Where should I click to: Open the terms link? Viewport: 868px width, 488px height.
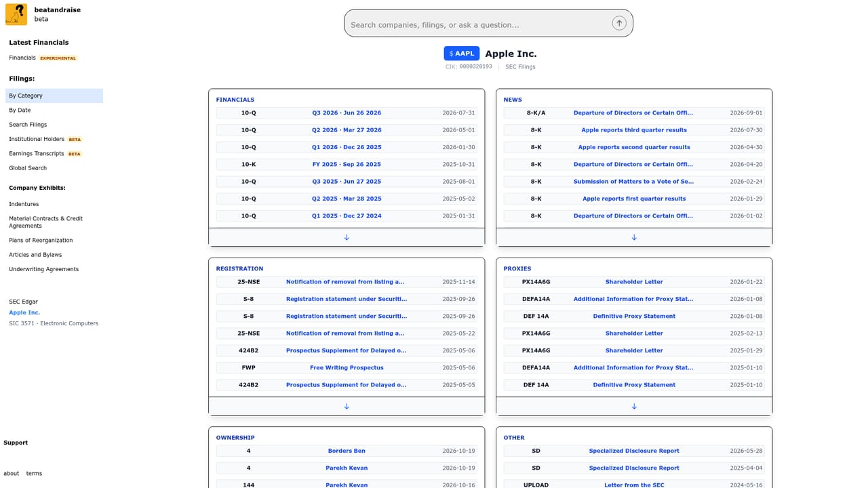34,474
